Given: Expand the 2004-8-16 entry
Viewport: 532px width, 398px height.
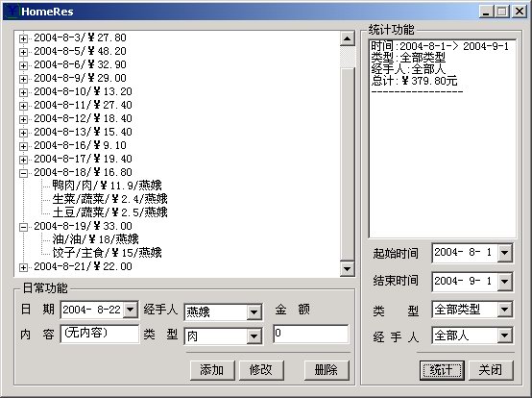Looking at the screenshot, I should coord(23,146).
